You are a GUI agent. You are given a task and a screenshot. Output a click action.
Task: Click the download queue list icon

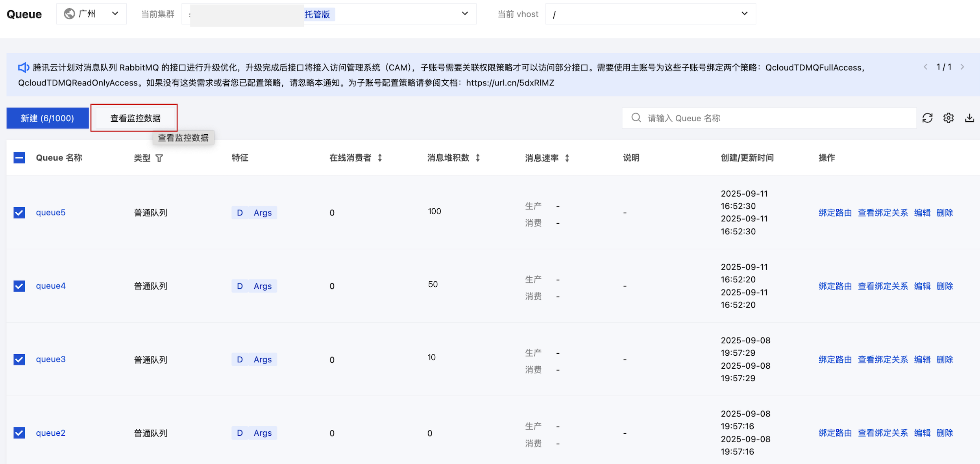click(x=969, y=118)
